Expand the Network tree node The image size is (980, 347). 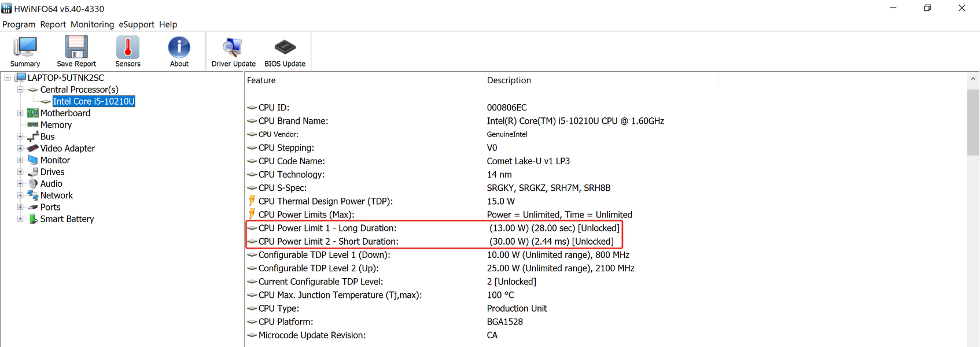[20, 195]
